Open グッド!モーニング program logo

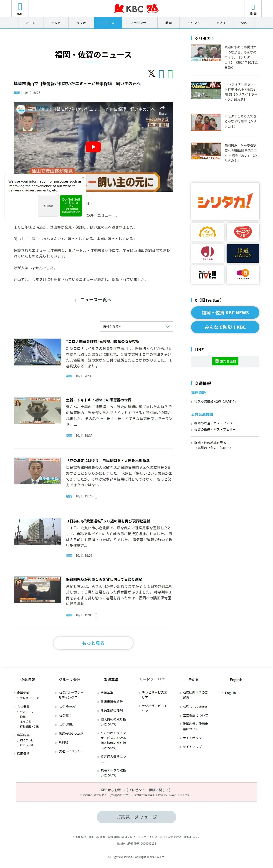click(207, 232)
